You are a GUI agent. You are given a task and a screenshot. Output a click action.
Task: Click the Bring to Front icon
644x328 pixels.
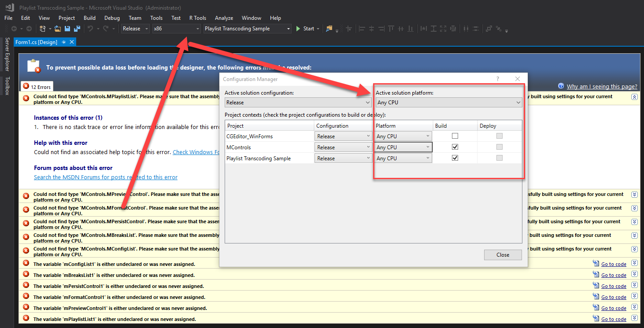(489, 29)
